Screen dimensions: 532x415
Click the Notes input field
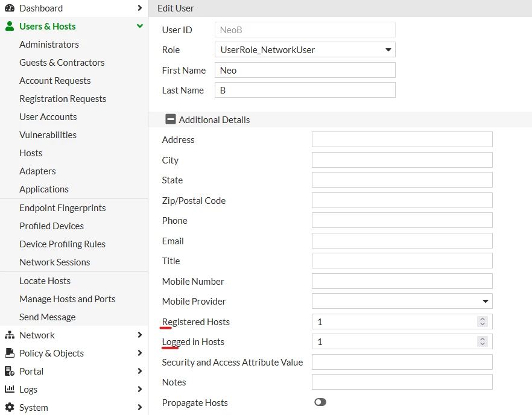(x=402, y=382)
